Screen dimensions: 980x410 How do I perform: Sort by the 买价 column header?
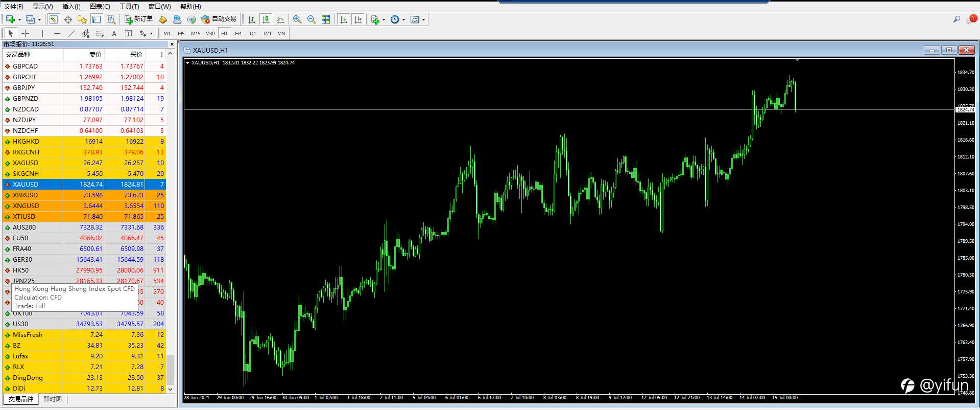point(136,54)
